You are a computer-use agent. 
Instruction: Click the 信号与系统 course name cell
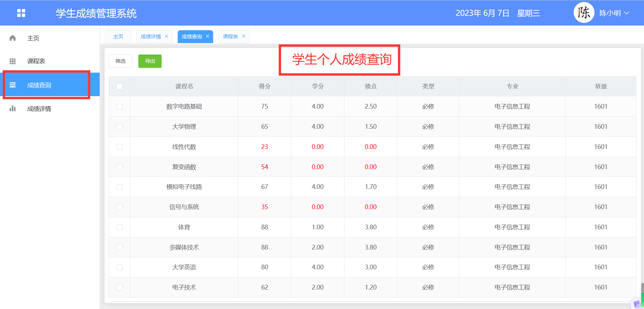[184, 207]
